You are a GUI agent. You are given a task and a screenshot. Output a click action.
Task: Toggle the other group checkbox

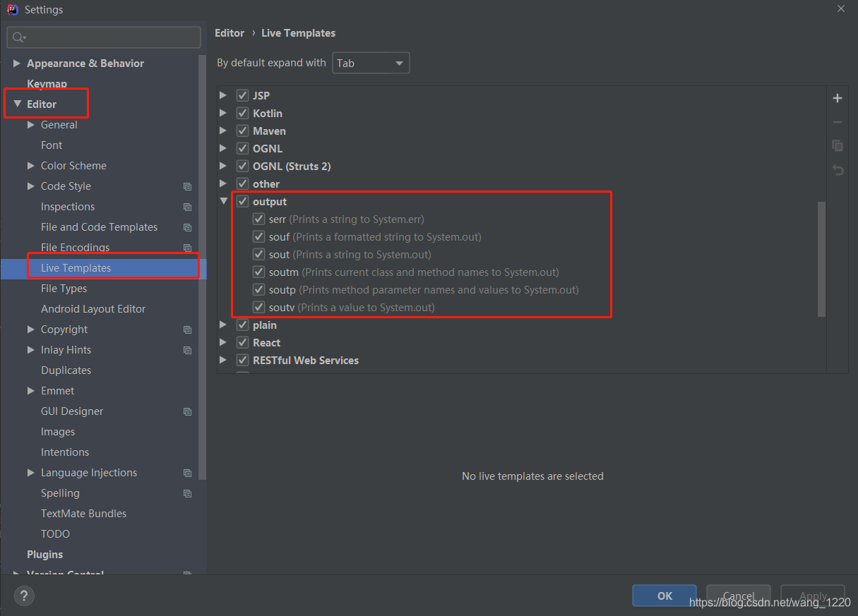243,183
